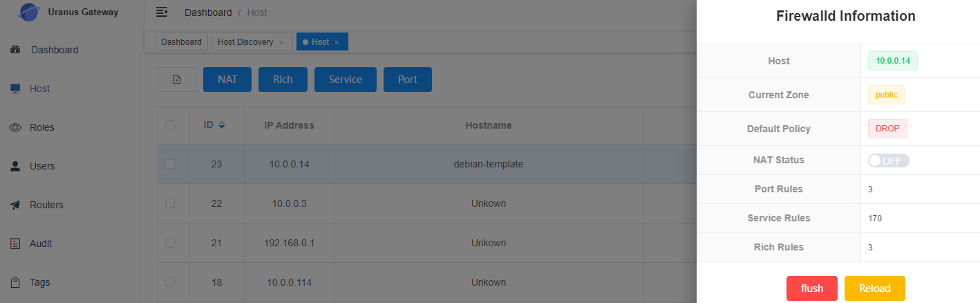Screen dimensions: 980x303
Task: Click the yellow Reload button
Action: tap(874, 288)
